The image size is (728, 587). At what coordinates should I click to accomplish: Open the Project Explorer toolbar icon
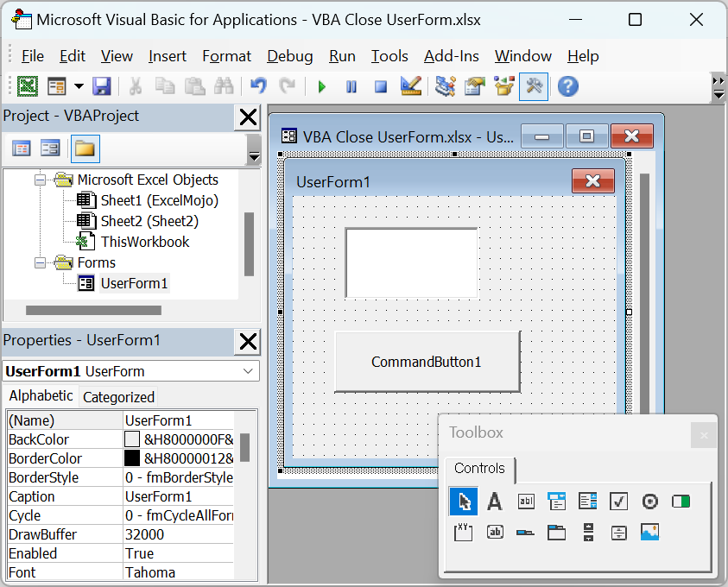[446, 86]
